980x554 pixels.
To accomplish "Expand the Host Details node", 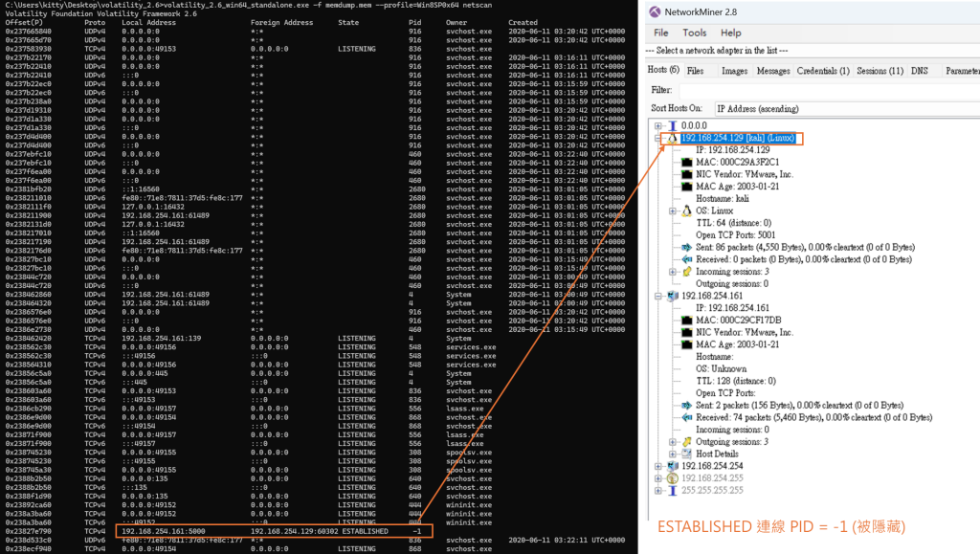I will click(x=673, y=454).
